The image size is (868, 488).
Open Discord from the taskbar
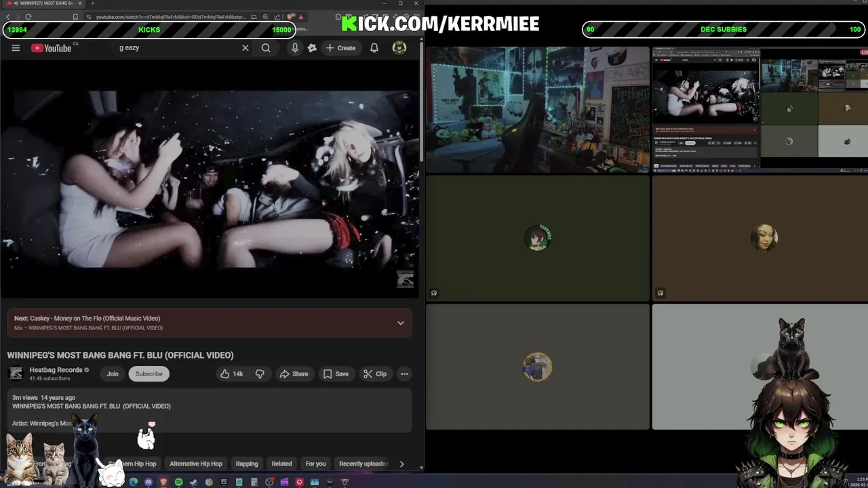pos(149,482)
